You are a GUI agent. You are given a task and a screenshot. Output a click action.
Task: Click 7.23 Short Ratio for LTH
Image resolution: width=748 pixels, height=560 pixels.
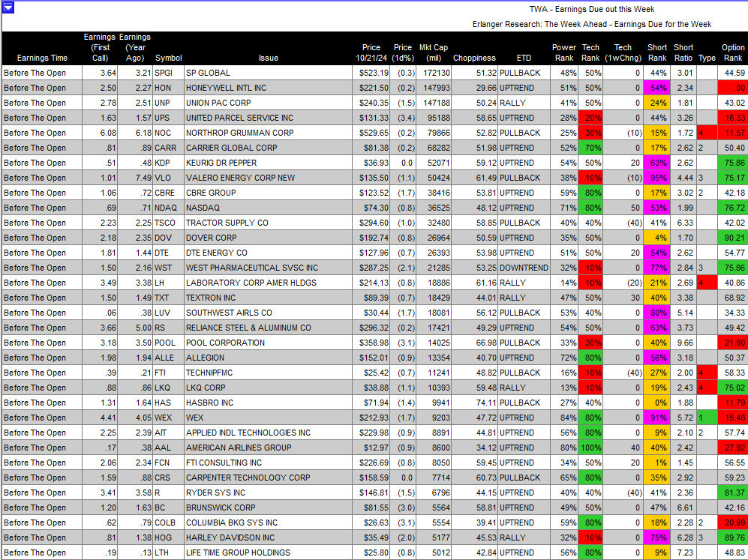click(x=683, y=553)
